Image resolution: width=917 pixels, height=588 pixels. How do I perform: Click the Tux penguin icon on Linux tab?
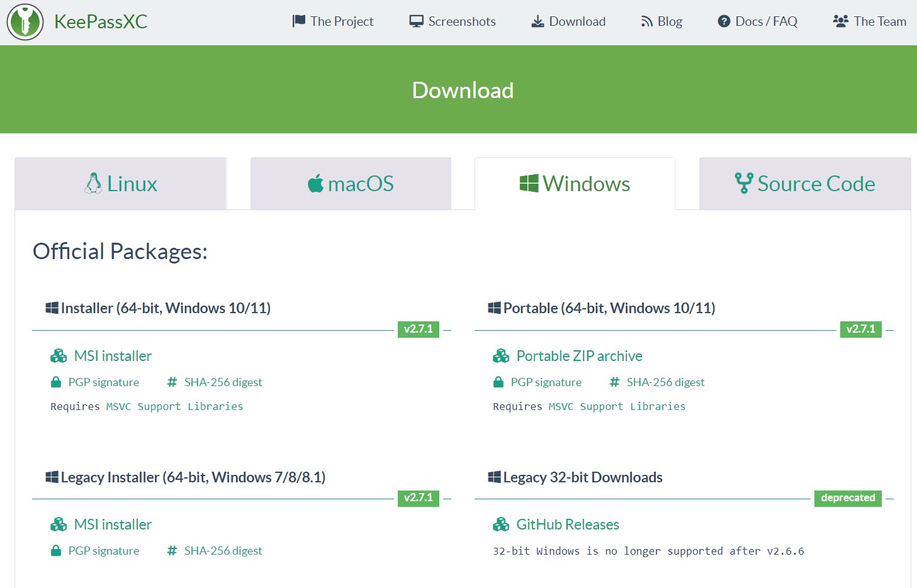[94, 182]
